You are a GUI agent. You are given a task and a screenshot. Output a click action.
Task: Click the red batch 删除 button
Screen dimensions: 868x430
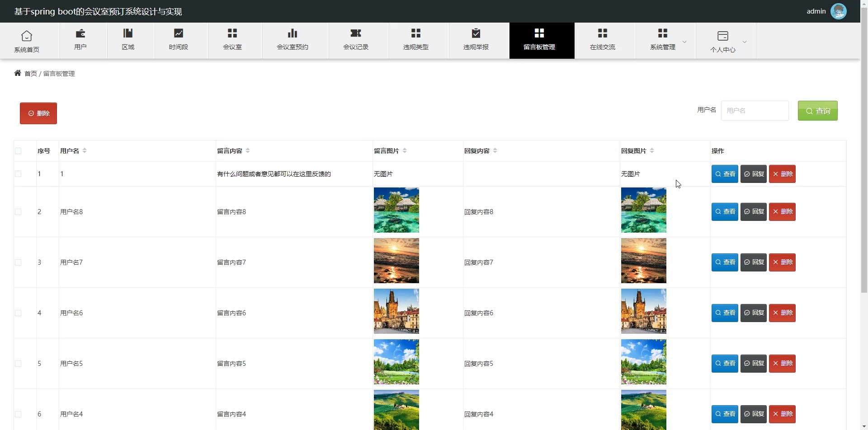pyautogui.click(x=38, y=113)
